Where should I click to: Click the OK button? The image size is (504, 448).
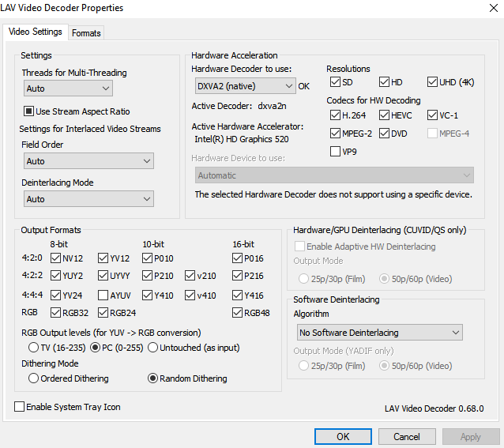(342, 437)
